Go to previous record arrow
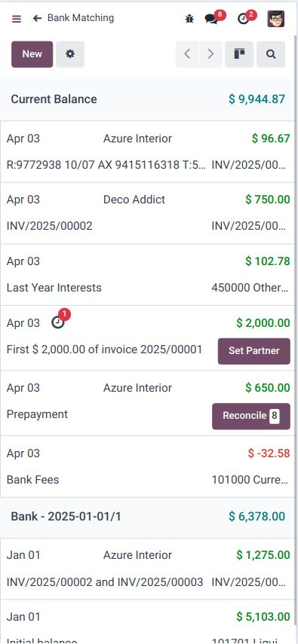298x644 pixels. click(x=187, y=54)
